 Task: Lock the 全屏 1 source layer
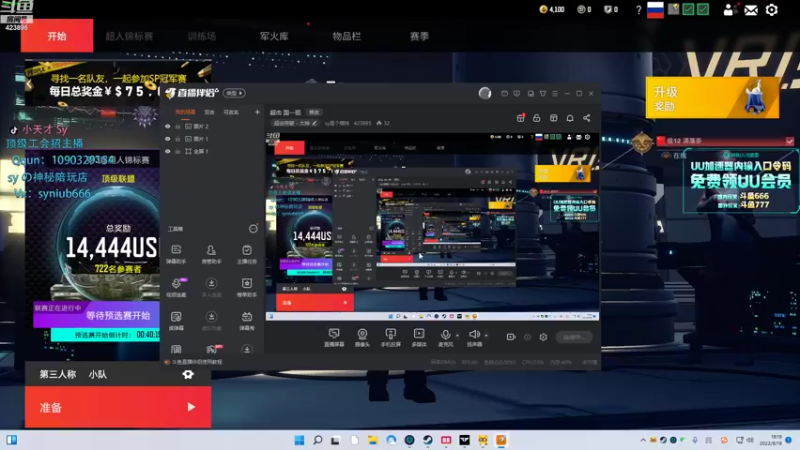178,152
